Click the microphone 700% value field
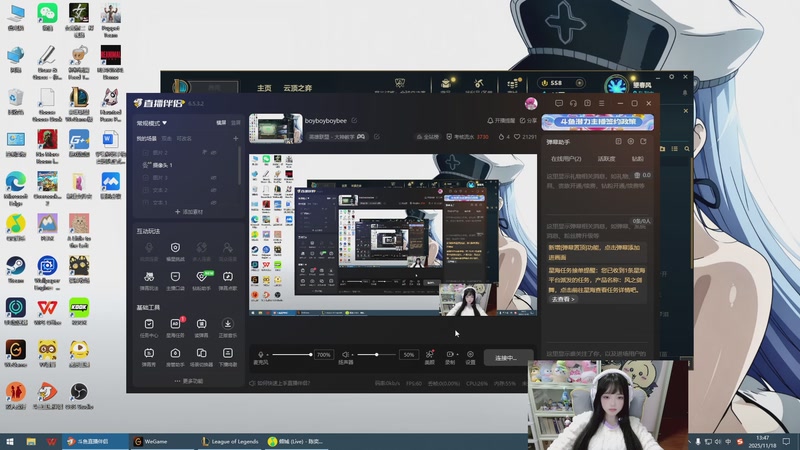The height and width of the screenshot is (450, 800). (x=323, y=355)
